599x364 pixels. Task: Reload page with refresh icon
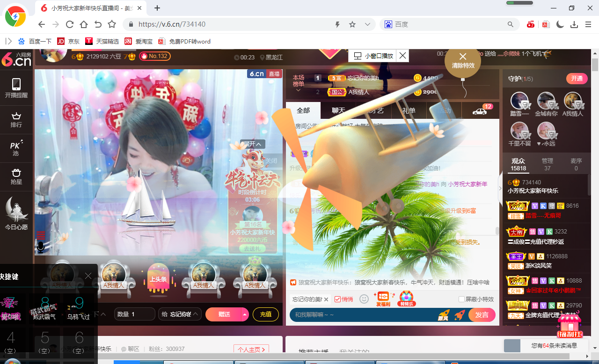[x=70, y=24]
